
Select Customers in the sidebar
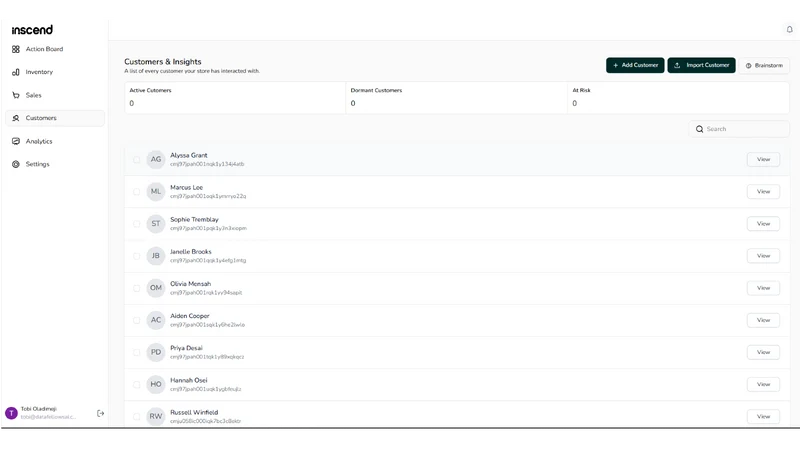coord(55,118)
